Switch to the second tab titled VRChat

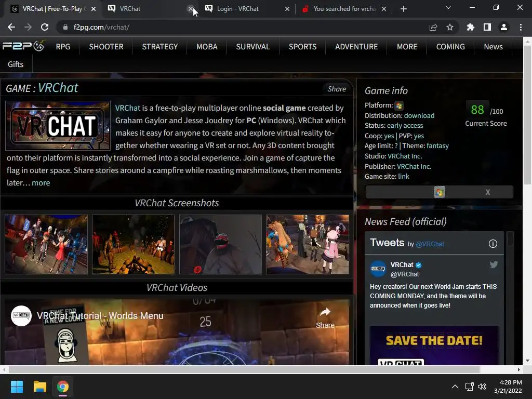coord(146,9)
